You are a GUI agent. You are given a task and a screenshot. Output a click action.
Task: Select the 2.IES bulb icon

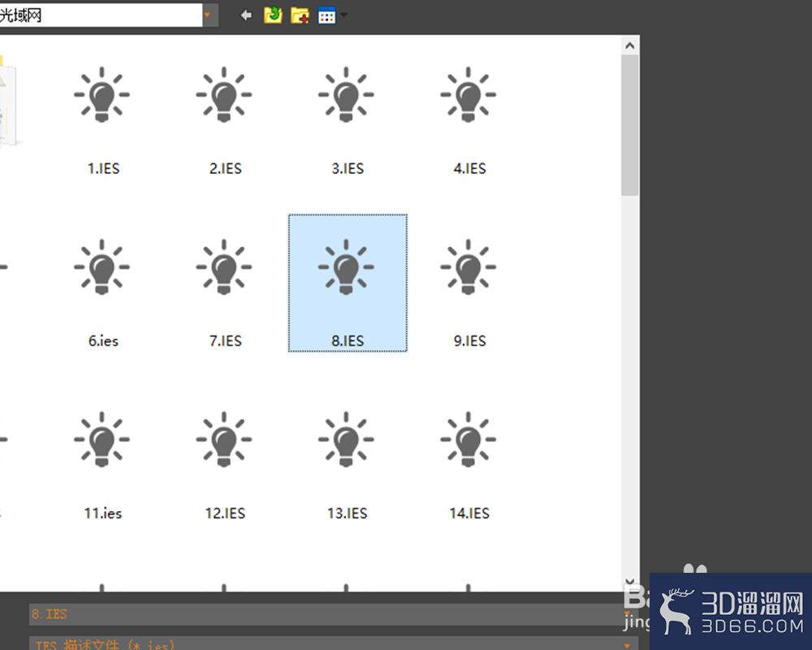pos(224,94)
